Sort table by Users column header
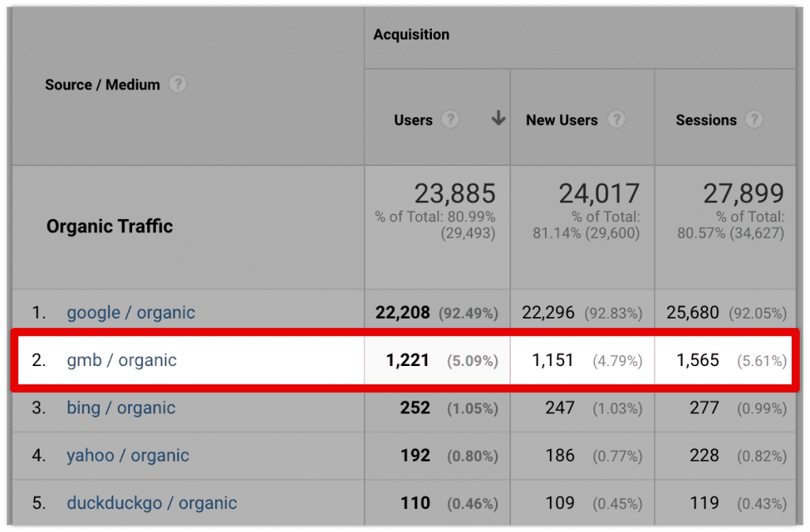Screen dimensions: 810x532 coord(413,120)
